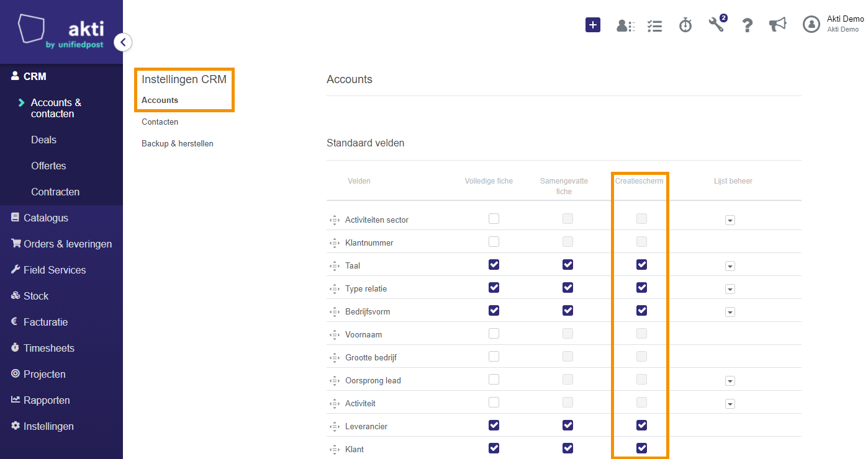Click the Akti logo
The height and width of the screenshot is (459, 868).
pyautogui.click(x=61, y=32)
